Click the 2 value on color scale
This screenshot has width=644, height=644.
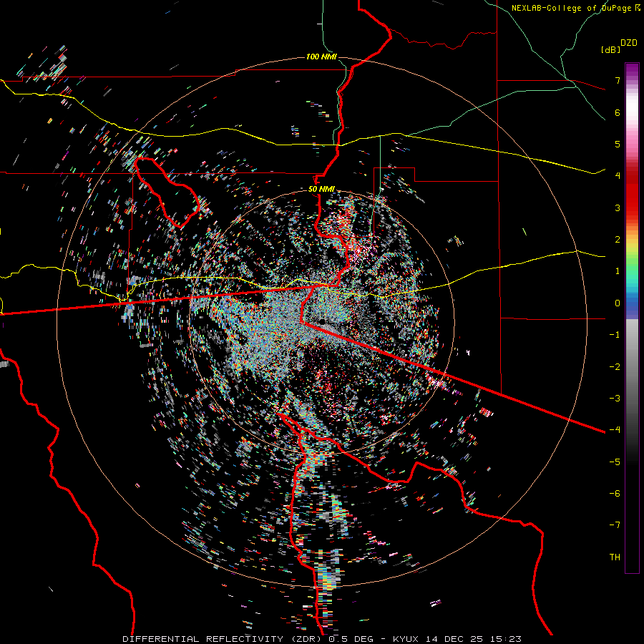point(618,240)
